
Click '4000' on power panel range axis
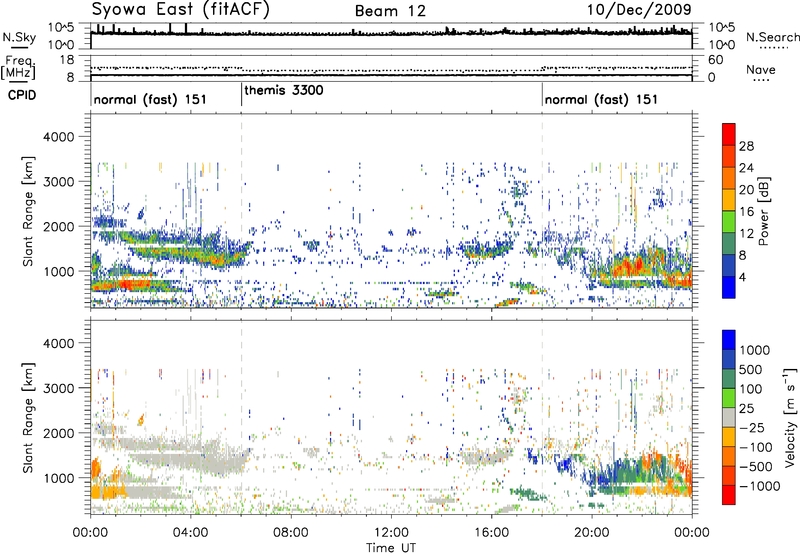(x=58, y=137)
